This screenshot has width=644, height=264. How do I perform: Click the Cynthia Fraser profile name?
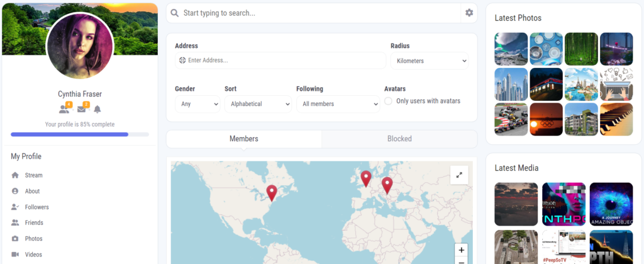coord(80,94)
